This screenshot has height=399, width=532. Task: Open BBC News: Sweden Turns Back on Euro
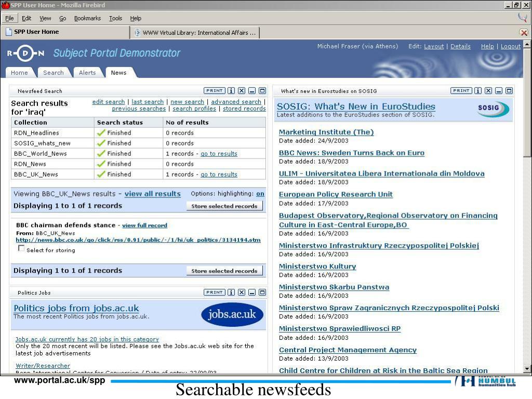pos(352,153)
